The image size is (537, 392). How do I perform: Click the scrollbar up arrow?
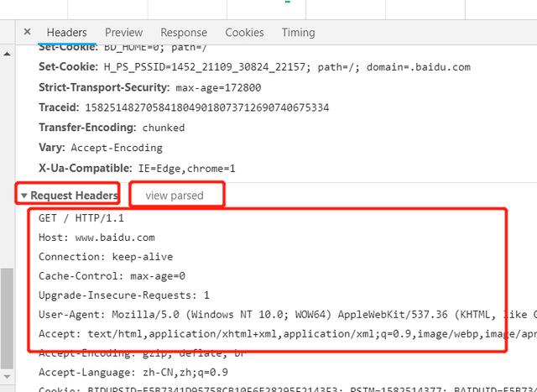pyautogui.click(x=7, y=54)
